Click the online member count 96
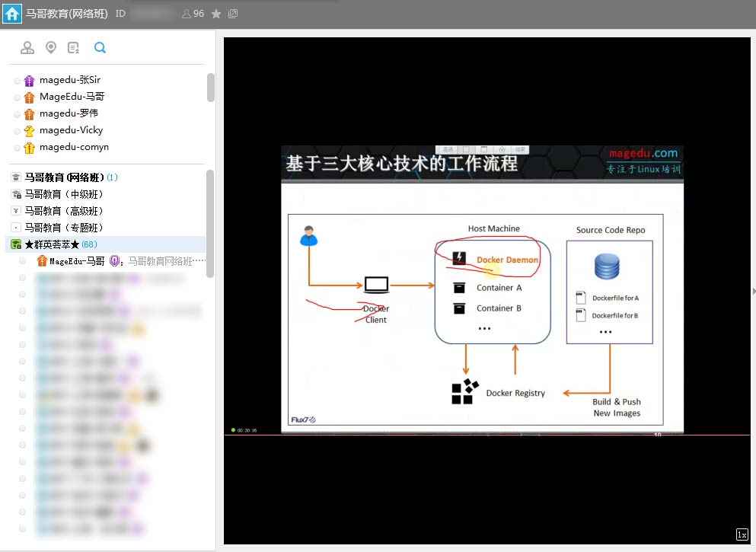This screenshot has width=756, height=552. [x=193, y=14]
